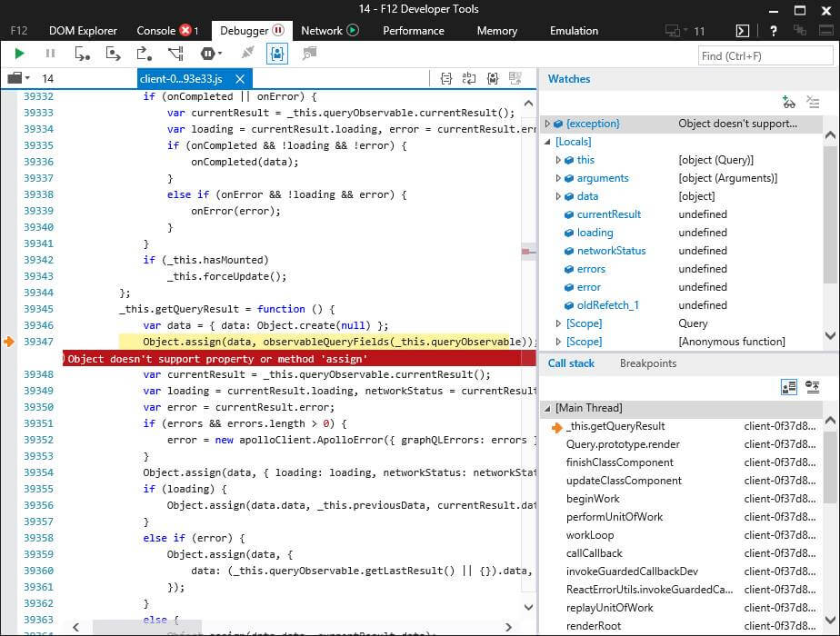Click the dock window icon in title bar area

pos(826,31)
